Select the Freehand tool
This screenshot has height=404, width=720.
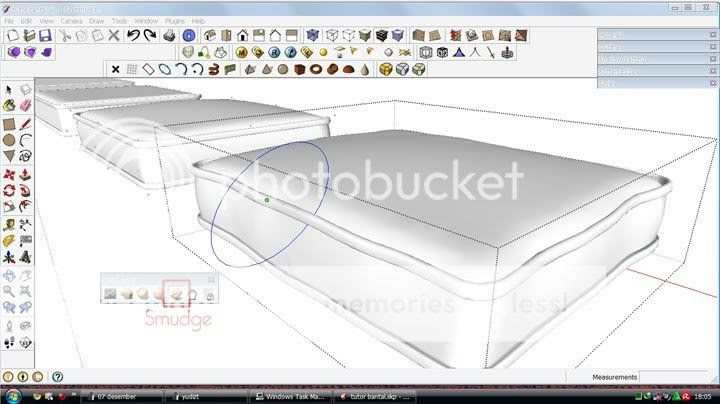25,156
